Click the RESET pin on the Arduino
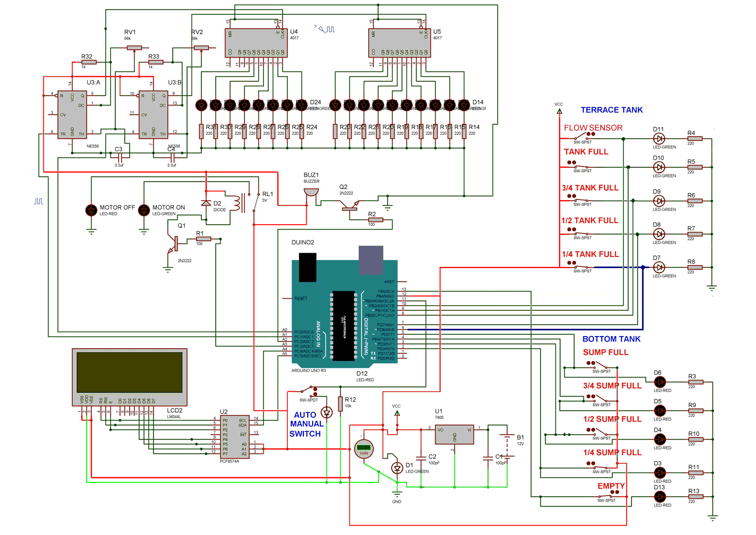756x535 pixels. (x=300, y=298)
